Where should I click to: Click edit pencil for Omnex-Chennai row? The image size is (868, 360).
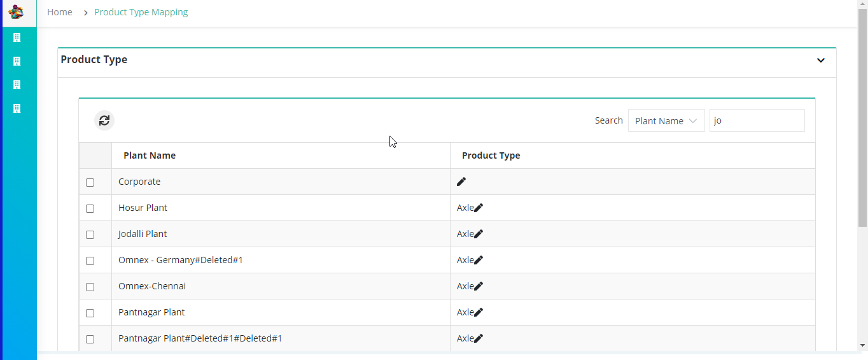(x=479, y=286)
